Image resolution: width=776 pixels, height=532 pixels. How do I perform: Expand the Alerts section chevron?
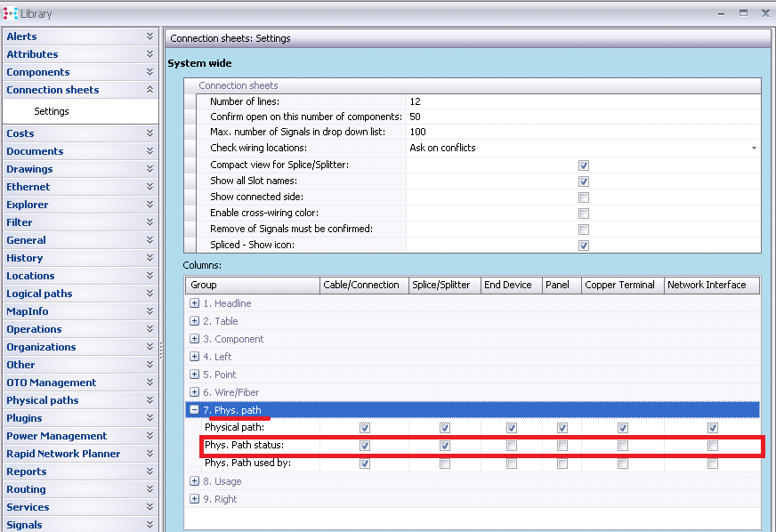150,36
